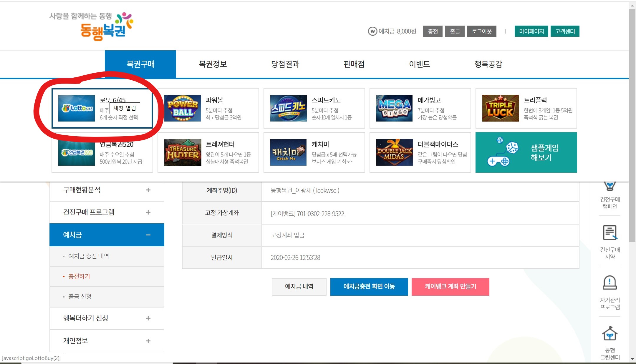Open the 당첨결과 navigation tab
This screenshot has height=364, width=636.
click(285, 64)
